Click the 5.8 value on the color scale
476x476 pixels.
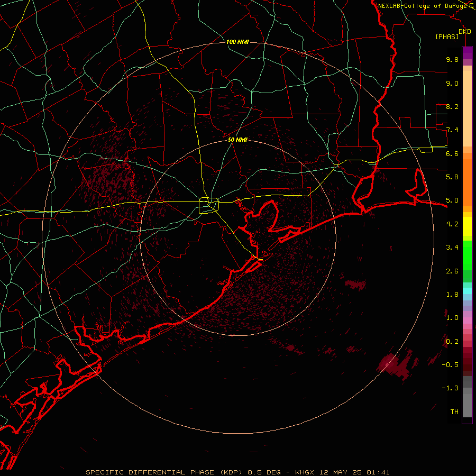coord(452,177)
